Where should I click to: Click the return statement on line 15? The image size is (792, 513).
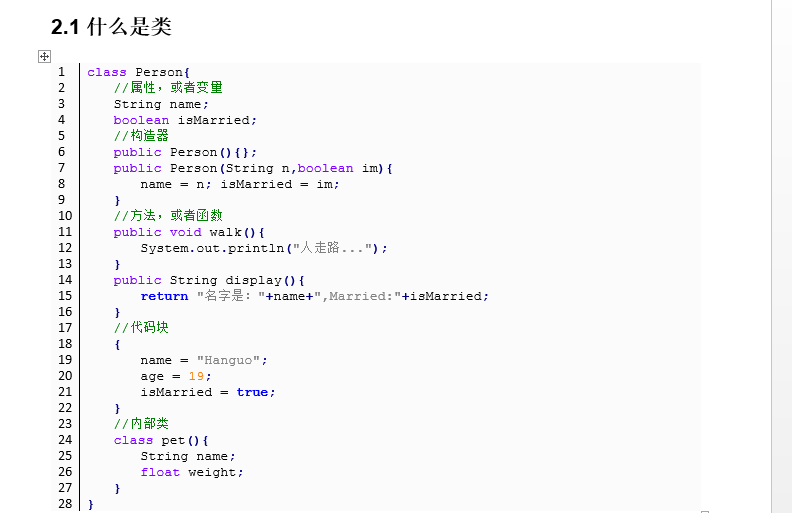(314, 296)
